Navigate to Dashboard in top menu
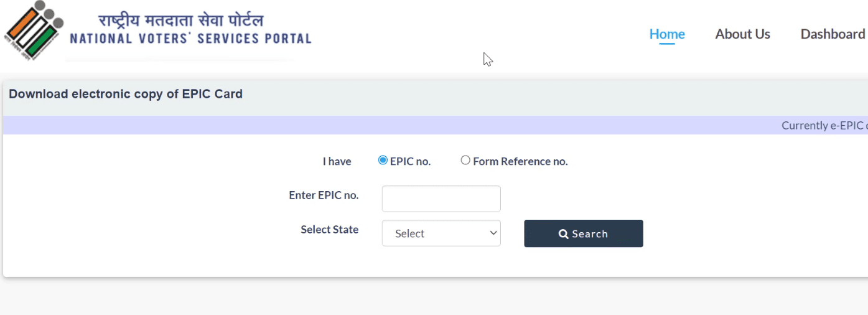Viewport: 868px width, 315px height. coord(833,34)
